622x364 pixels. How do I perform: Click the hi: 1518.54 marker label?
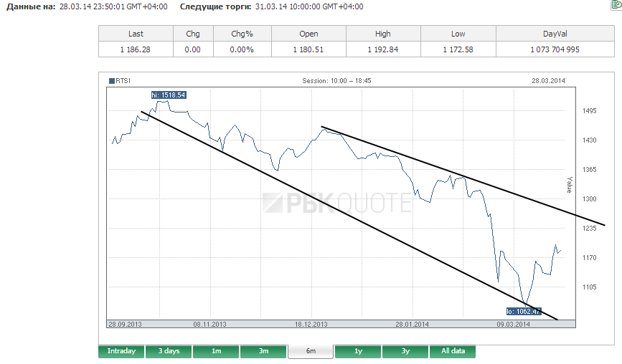[169, 95]
